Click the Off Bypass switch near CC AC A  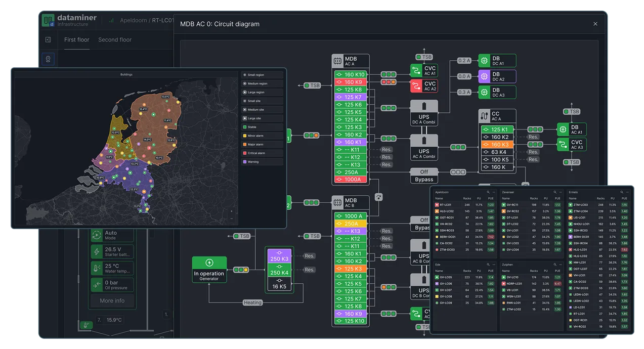(x=424, y=176)
